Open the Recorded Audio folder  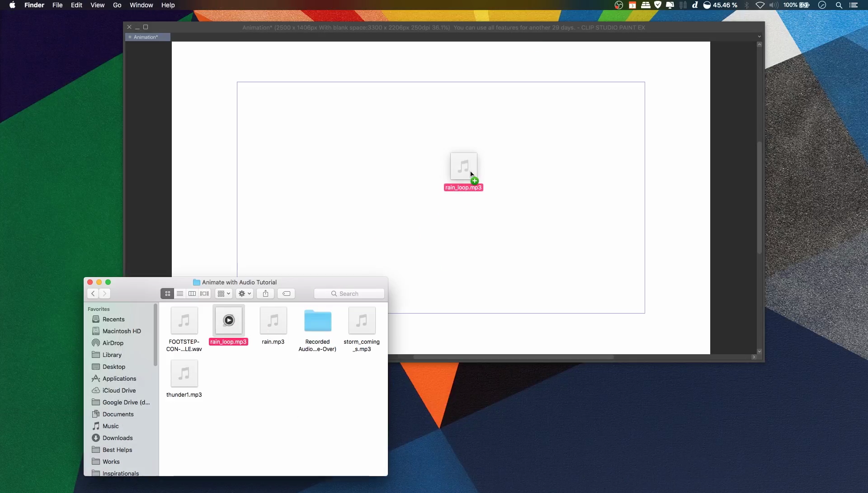317,321
